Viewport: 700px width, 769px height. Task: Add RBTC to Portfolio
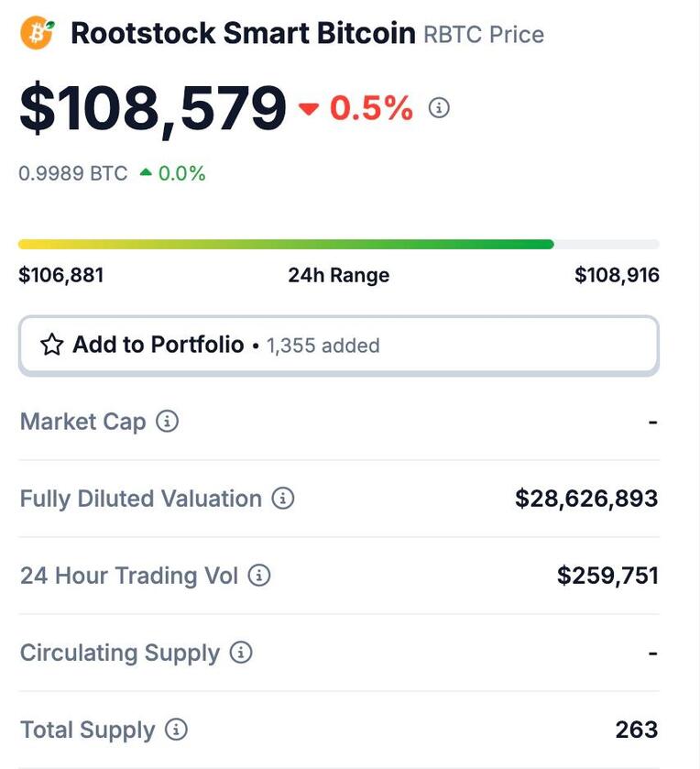[339, 346]
